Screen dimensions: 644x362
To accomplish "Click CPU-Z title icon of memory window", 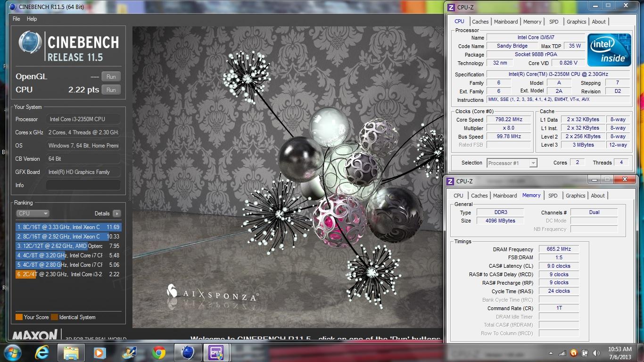I will point(451,181).
